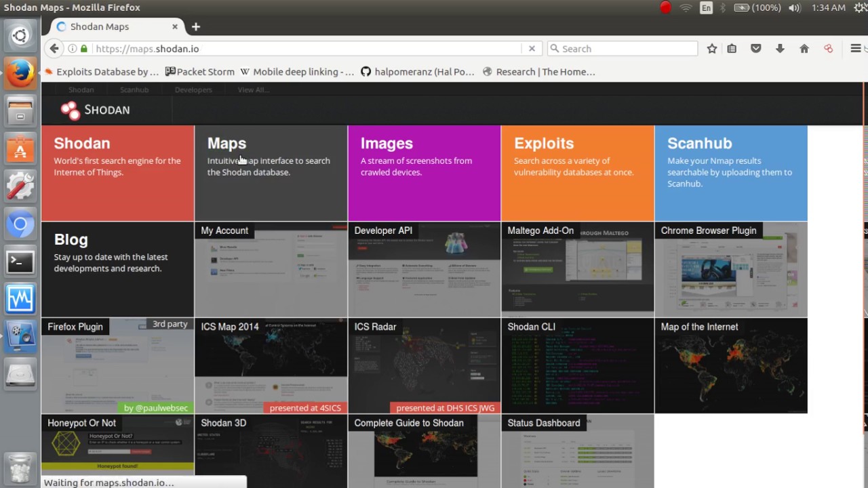
Task: Open the system gear session menu
Action: (861, 8)
